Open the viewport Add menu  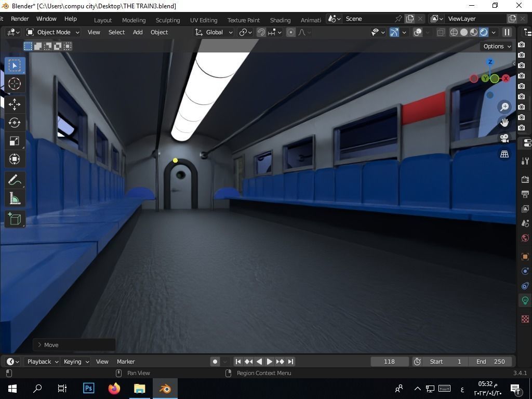pos(137,32)
